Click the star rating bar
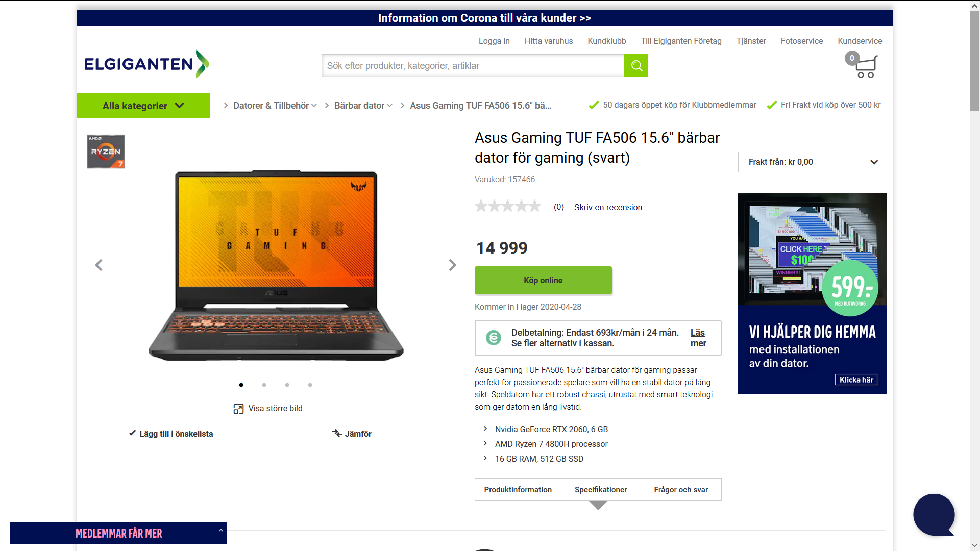The height and width of the screenshot is (551, 980). (508, 206)
